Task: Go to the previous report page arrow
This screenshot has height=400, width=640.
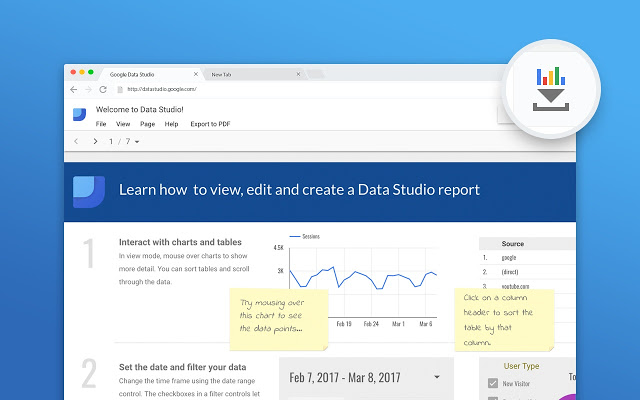Action: click(x=76, y=141)
